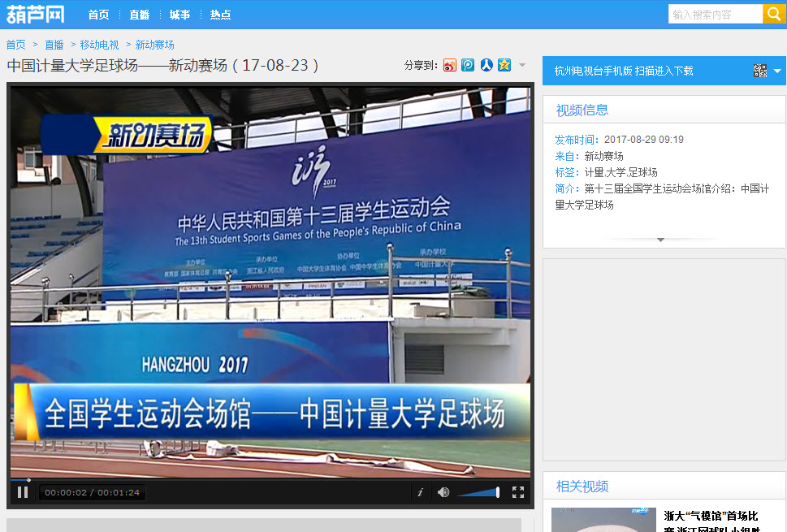Open 热点 in top navigation
This screenshot has height=532, width=787.
pyautogui.click(x=220, y=15)
